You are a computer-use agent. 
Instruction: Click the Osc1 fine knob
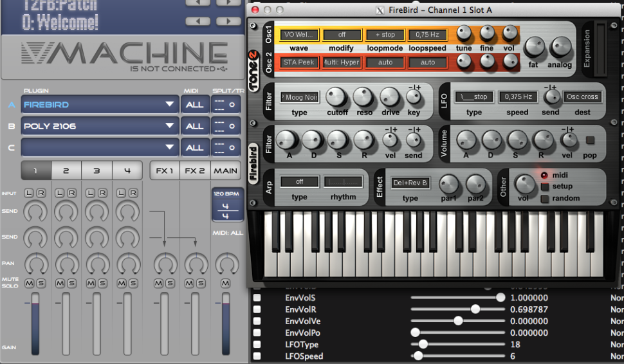pos(487,33)
